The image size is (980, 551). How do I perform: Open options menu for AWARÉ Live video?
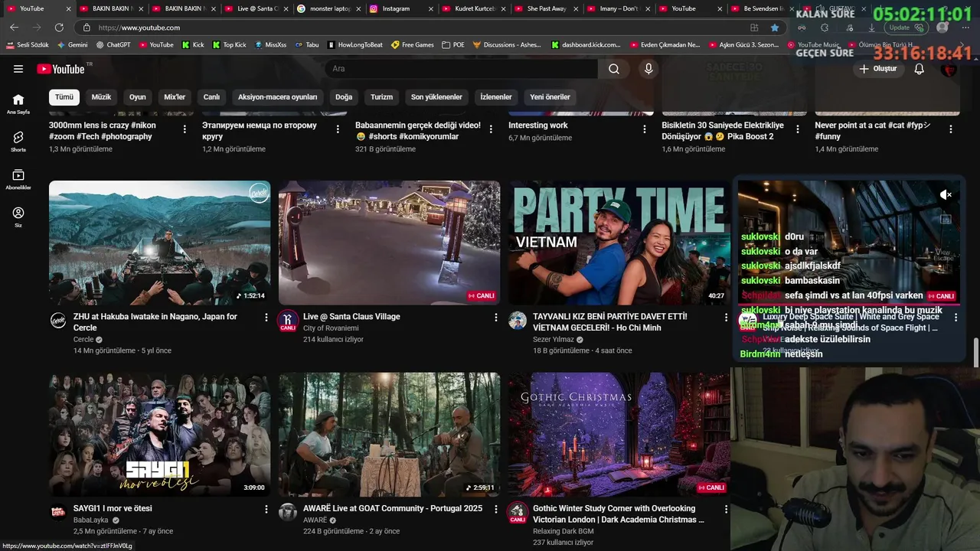[x=496, y=509]
